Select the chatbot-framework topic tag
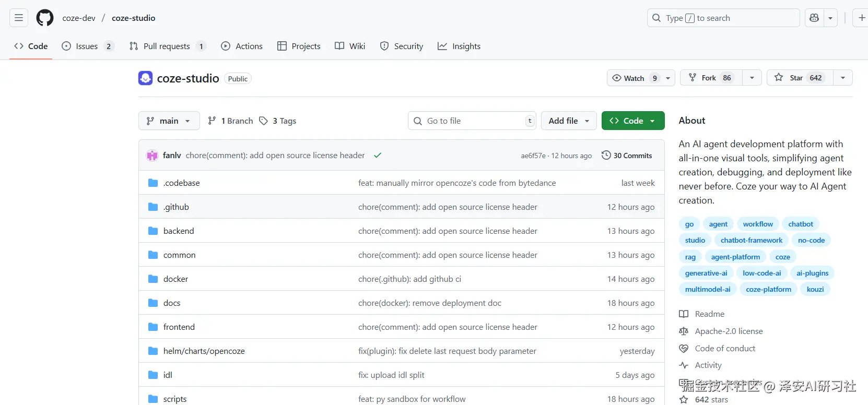Image resolution: width=868 pixels, height=405 pixels. pos(751,240)
